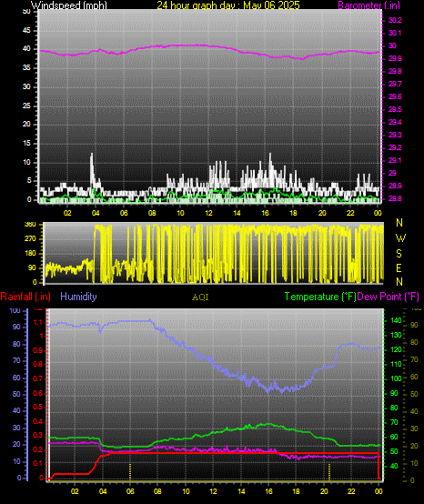Select the red "0.7" rainfall axis value
Screen dimensions: 424x504
(x=38, y=379)
